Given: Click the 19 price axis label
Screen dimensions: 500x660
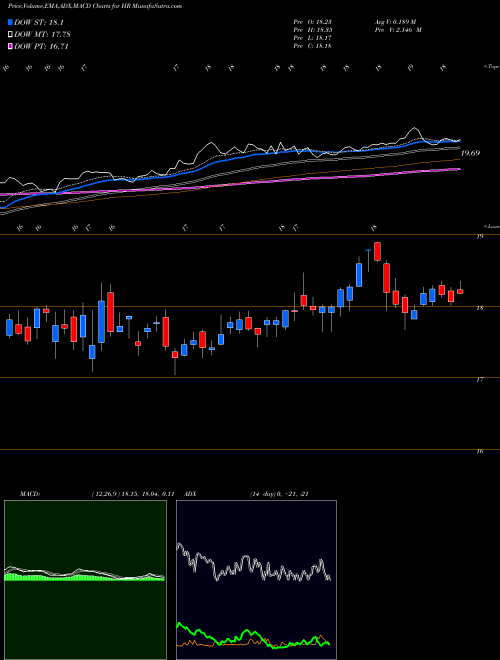Looking at the screenshot, I should [x=479, y=237].
